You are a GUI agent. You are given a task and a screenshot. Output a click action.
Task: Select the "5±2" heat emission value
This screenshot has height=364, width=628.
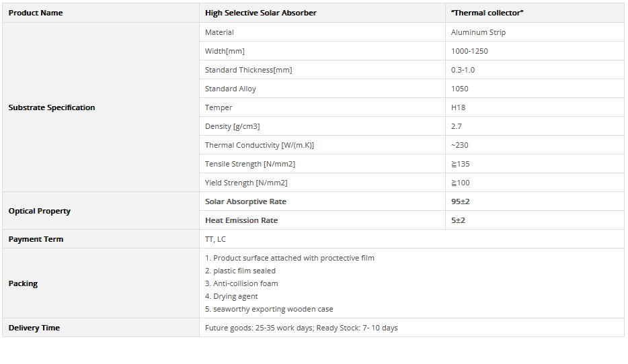459,220
